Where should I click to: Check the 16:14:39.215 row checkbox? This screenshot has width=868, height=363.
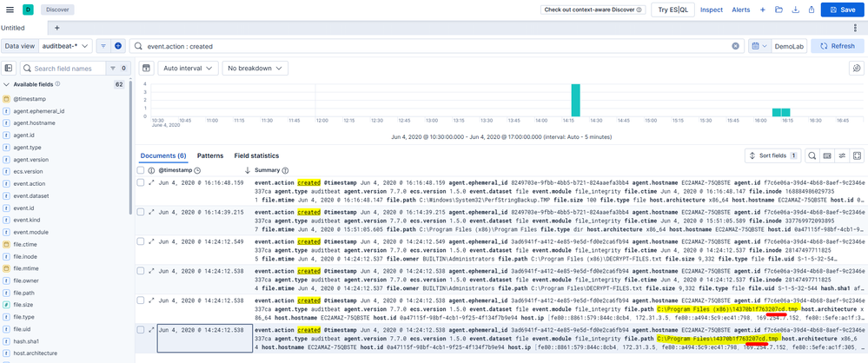tap(141, 211)
